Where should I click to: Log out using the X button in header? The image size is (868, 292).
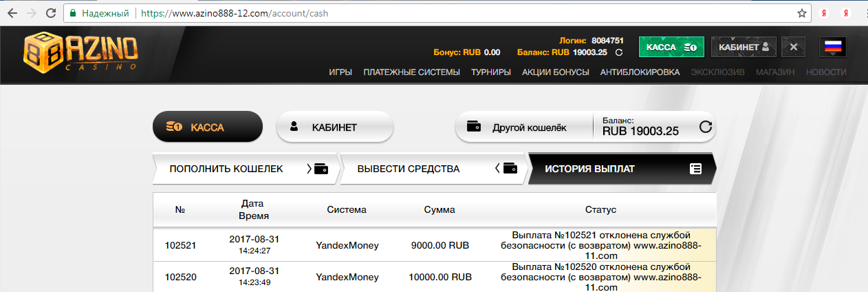(x=793, y=47)
